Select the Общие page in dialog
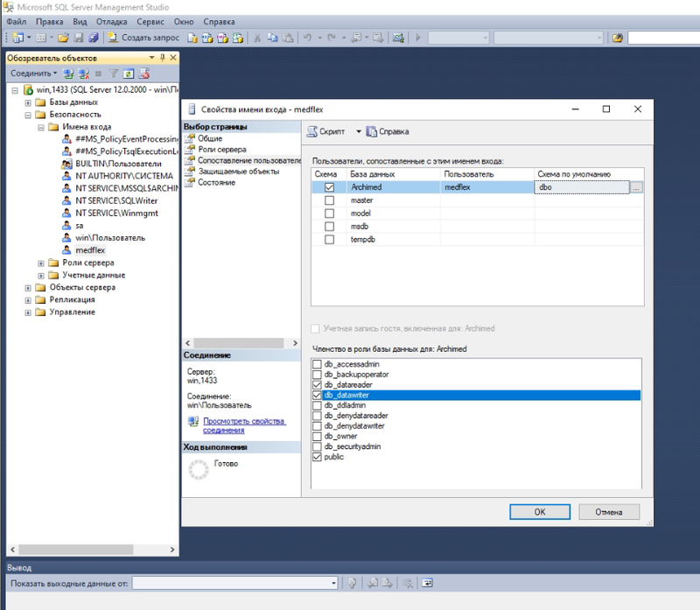700x610 pixels. pos(210,138)
